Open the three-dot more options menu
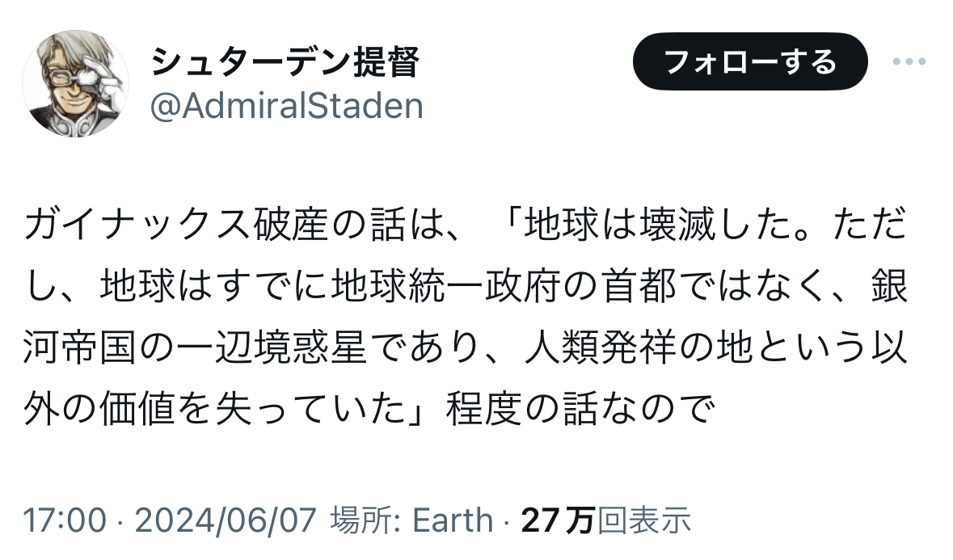Viewport: 953px width, 560px height. (914, 62)
